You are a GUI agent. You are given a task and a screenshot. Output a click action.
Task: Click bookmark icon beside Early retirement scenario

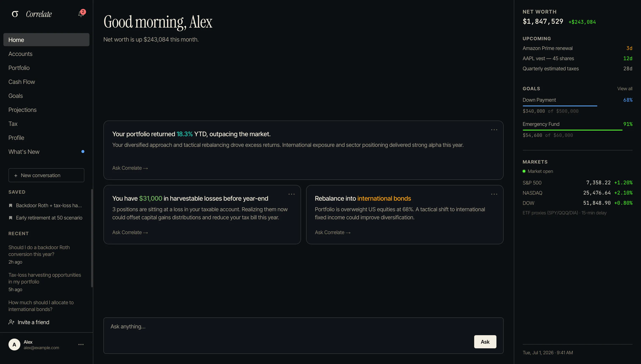click(x=11, y=218)
